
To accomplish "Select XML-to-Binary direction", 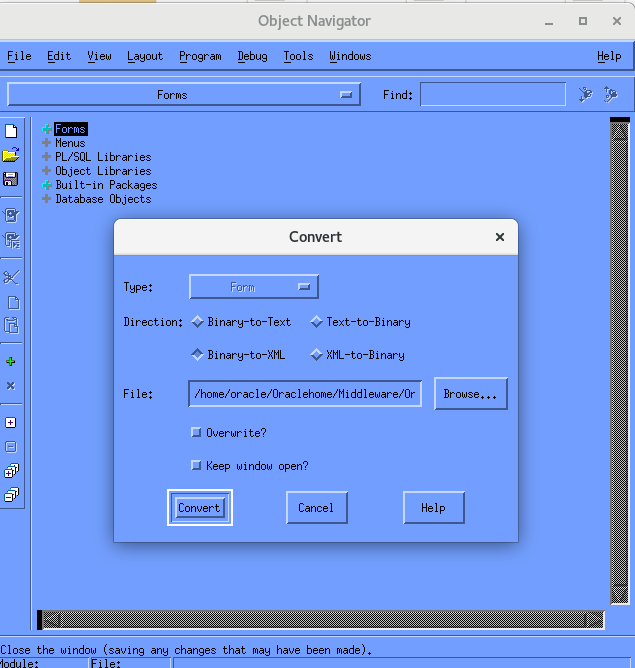I will [x=357, y=354].
